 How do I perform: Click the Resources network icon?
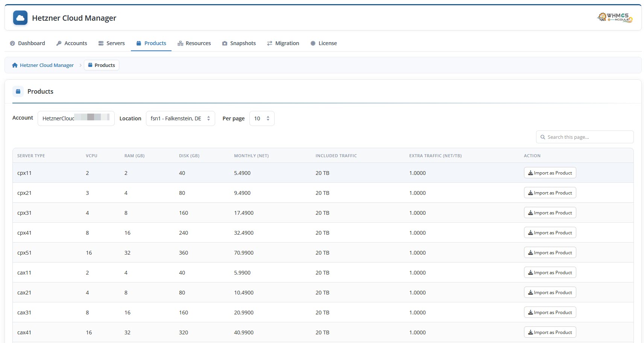[180, 43]
